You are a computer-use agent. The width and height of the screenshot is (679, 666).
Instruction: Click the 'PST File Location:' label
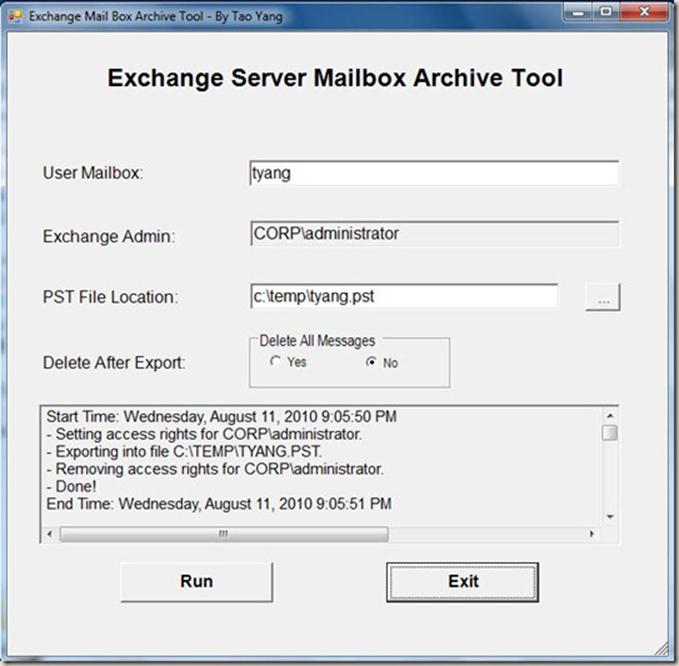110,297
